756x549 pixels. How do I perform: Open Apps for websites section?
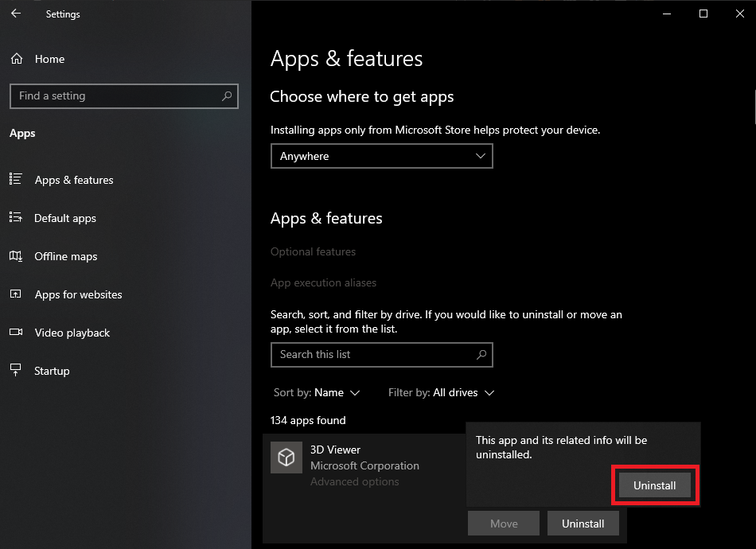78,294
